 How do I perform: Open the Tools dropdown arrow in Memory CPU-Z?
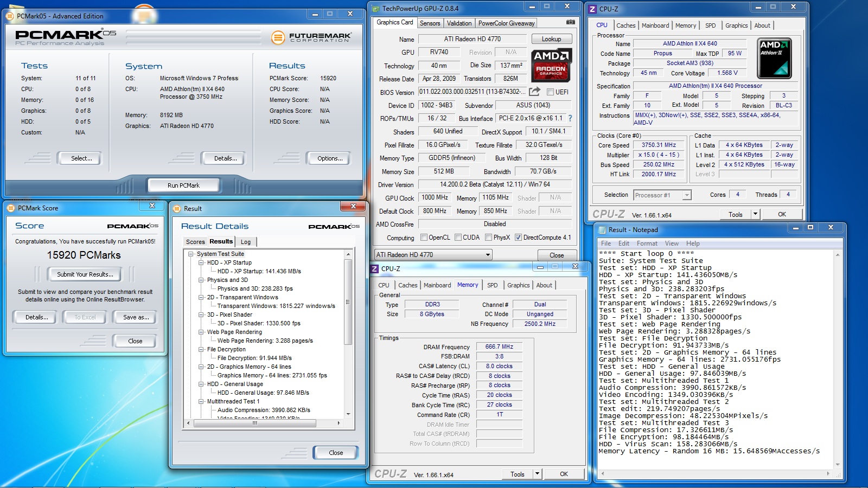[537, 474]
